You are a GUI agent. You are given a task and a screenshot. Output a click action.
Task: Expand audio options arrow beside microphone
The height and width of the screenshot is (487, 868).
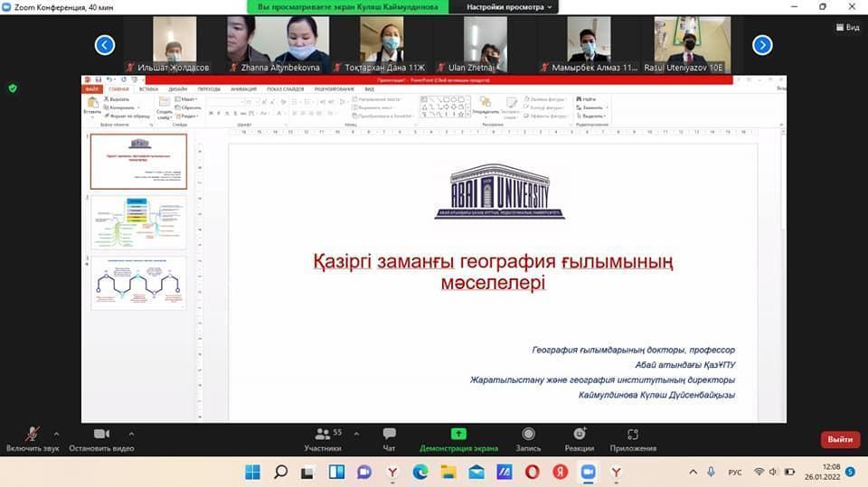pos(56,434)
